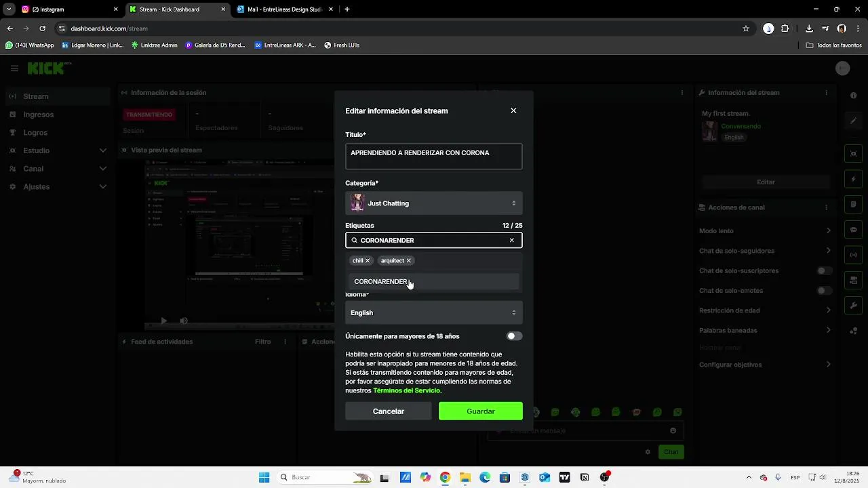Click the stream title text field

tap(434, 157)
